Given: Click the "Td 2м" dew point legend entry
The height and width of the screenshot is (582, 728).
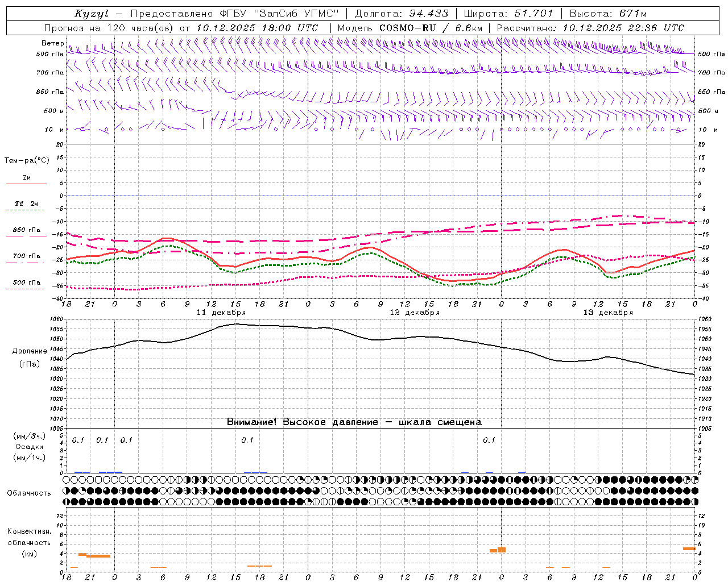Looking at the screenshot, I should click(x=27, y=203).
